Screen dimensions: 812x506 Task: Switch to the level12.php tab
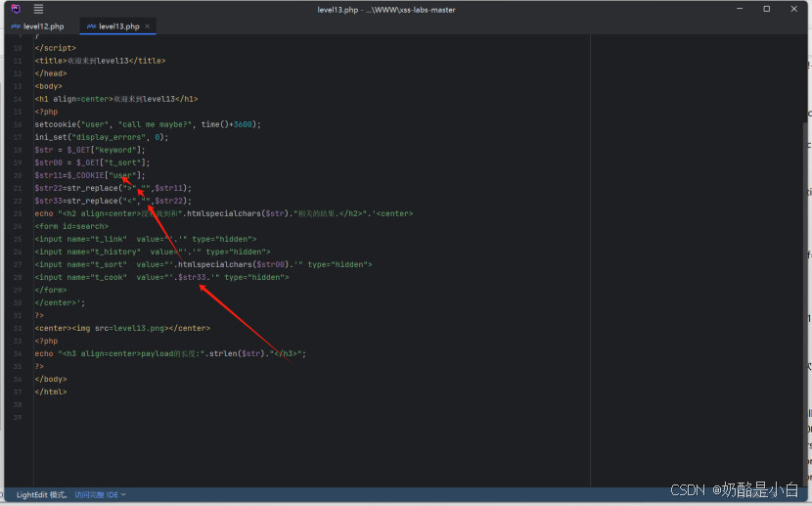(x=38, y=26)
